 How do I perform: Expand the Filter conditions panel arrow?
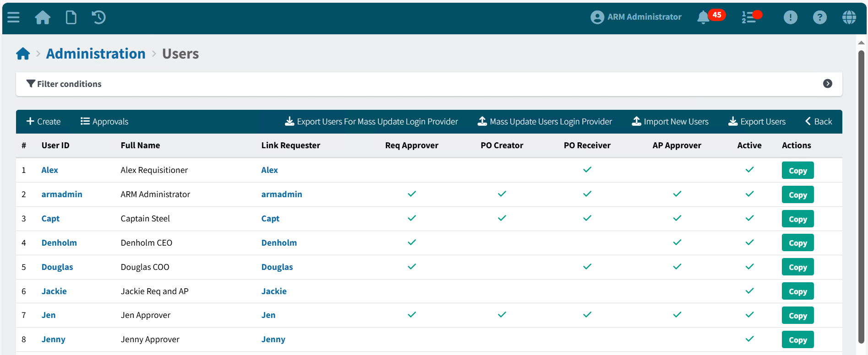click(827, 84)
